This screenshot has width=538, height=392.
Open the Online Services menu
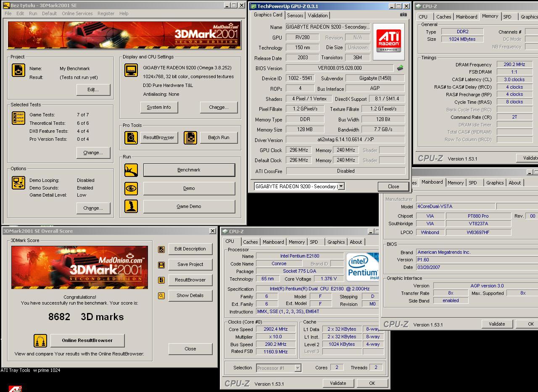(77, 13)
